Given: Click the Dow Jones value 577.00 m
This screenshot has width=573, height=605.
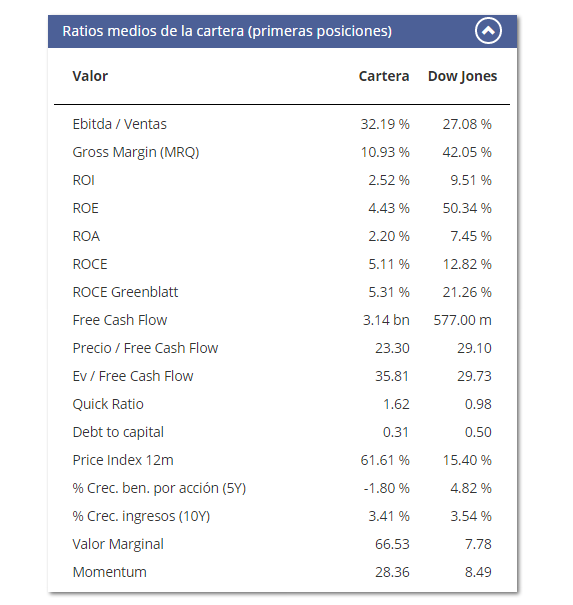Looking at the screenshot, I should (462, 320).
